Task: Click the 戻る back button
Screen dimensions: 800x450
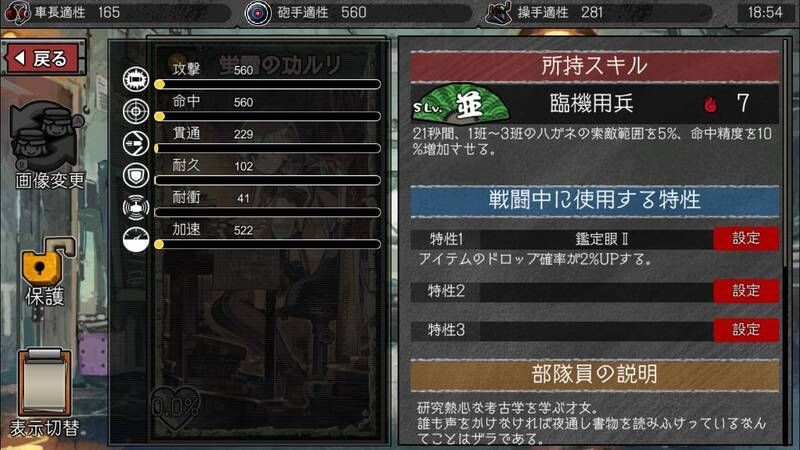Action: tap(44, 58)
